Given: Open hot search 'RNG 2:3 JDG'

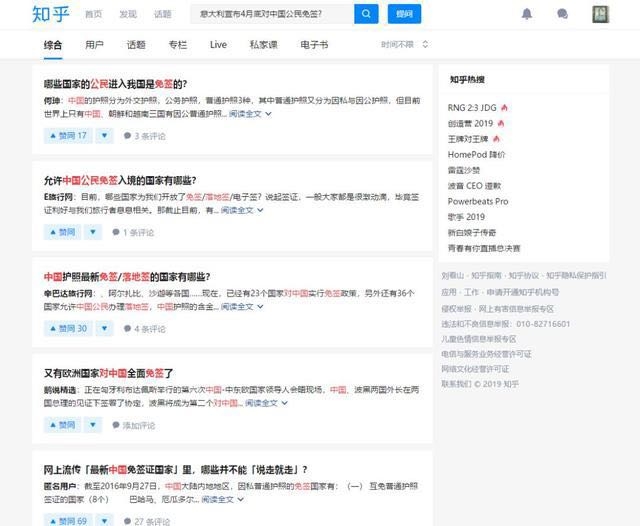Looking at the screenshot, I should (x=478, y=107).
